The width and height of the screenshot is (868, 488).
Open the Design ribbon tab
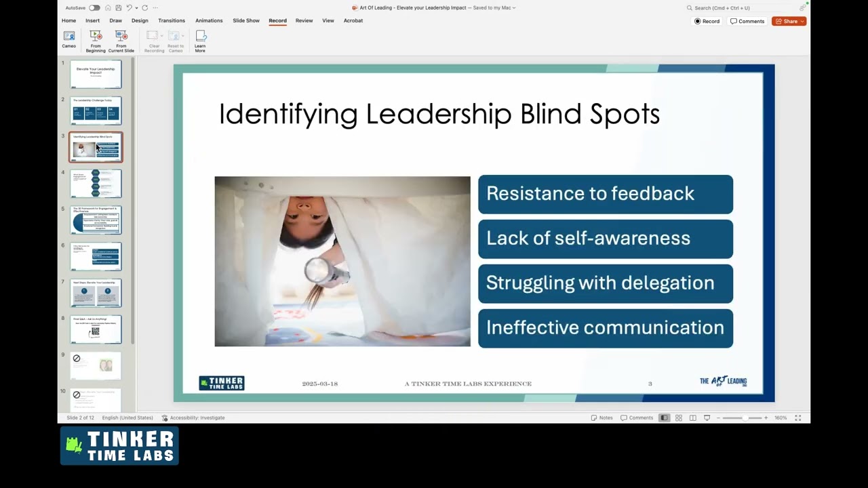[x=140, y=20]
